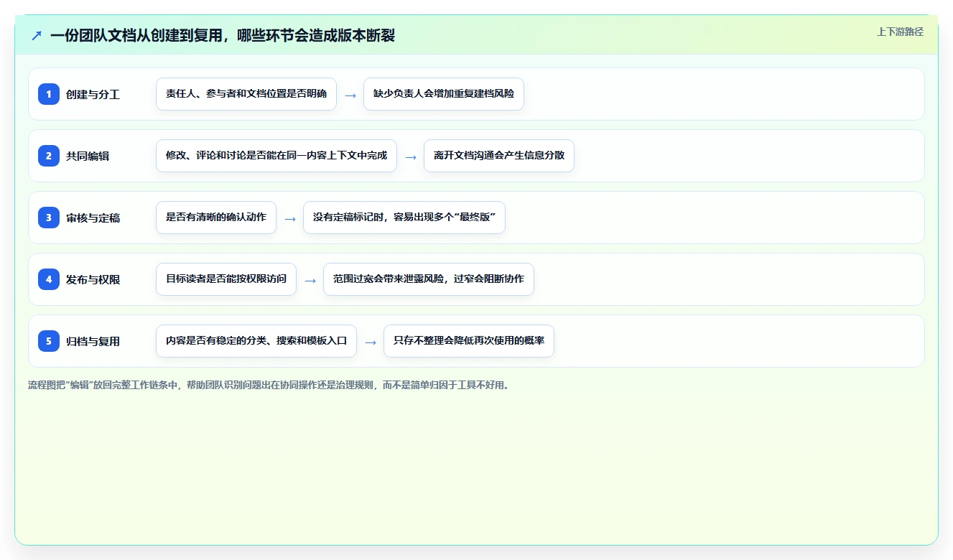This screenshot has width=953, height=560.
Task: Click the 内容是否有稳定的分类、搜索和模板入口 box
Action: 256,341
